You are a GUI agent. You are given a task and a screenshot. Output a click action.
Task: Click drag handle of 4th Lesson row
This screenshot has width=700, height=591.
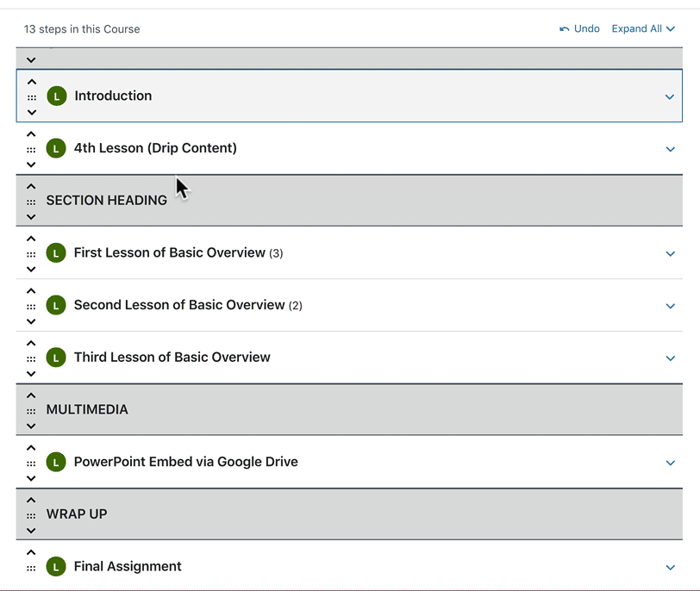[x=32, y=149]
